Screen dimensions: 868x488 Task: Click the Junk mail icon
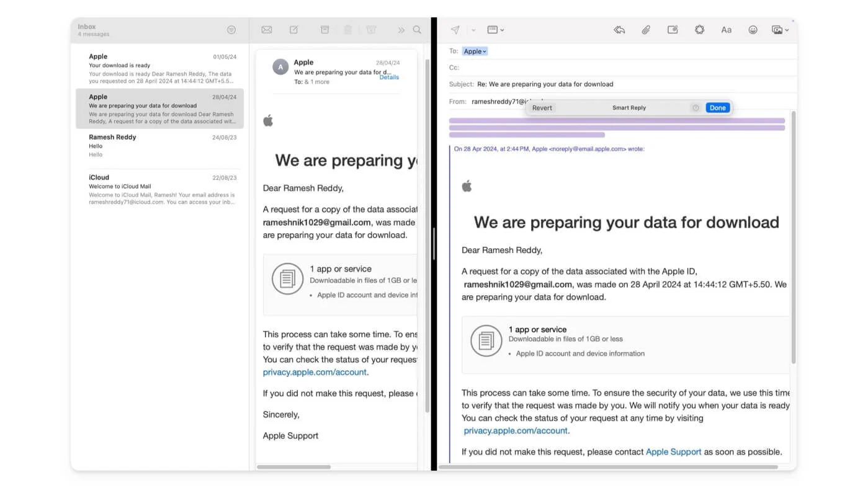(x=371, y=30)
